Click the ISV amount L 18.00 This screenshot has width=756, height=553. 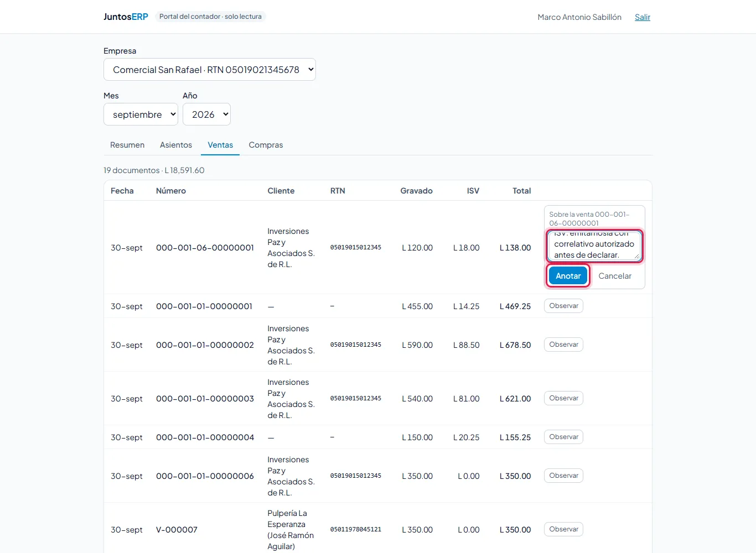pos(467,248)
